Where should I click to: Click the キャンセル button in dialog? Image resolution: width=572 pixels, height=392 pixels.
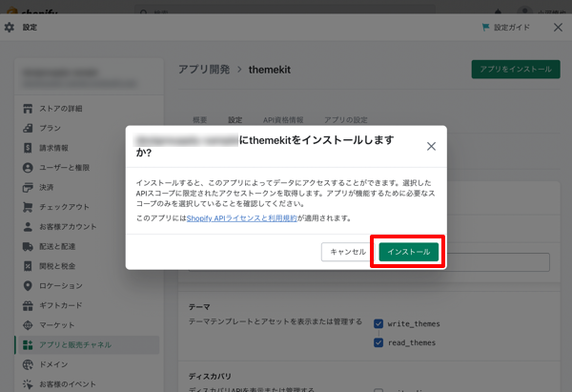(x=348, y=252)
